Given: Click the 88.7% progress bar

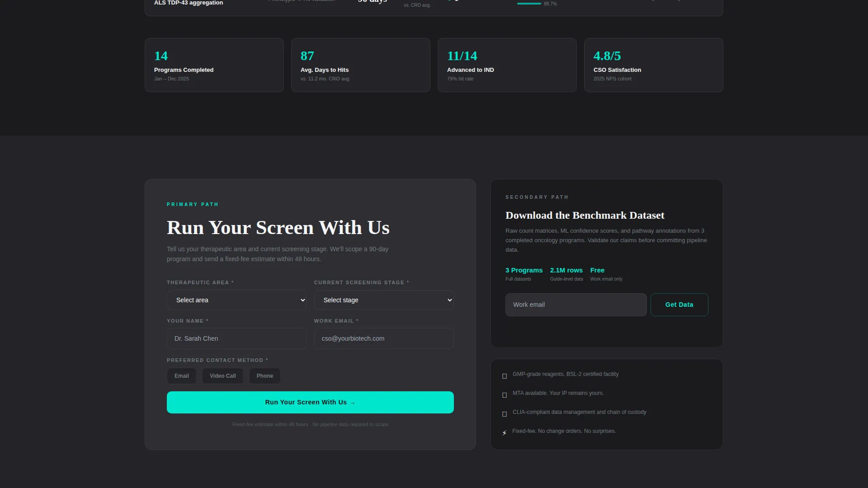Looking at the screenshot, I should (x=529, y=4).
